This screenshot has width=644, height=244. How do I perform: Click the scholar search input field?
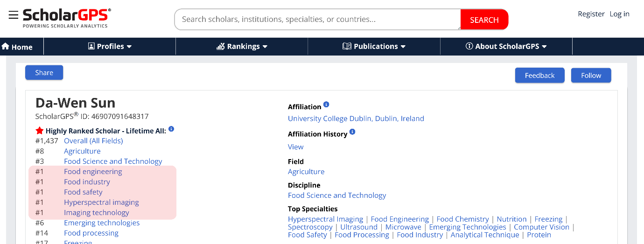coord(317,20)
